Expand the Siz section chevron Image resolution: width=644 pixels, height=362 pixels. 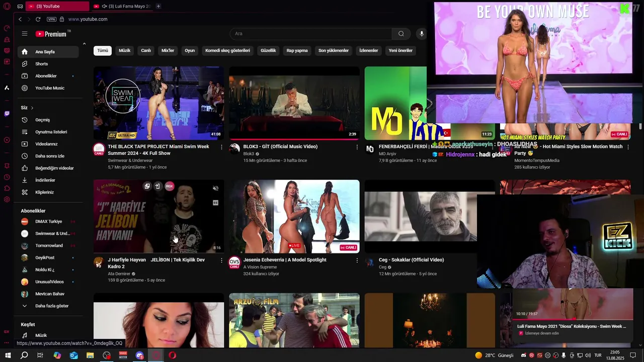click(32, 108)
